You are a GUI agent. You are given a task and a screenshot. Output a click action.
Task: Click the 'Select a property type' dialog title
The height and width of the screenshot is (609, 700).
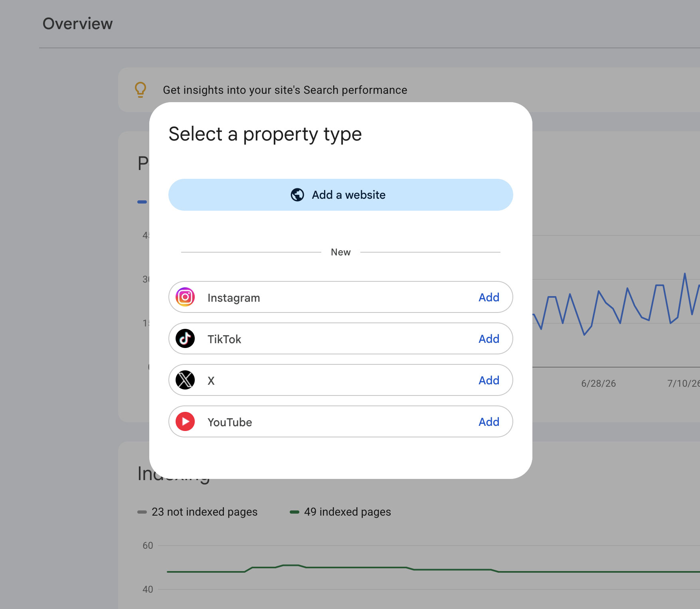[265, 134]
